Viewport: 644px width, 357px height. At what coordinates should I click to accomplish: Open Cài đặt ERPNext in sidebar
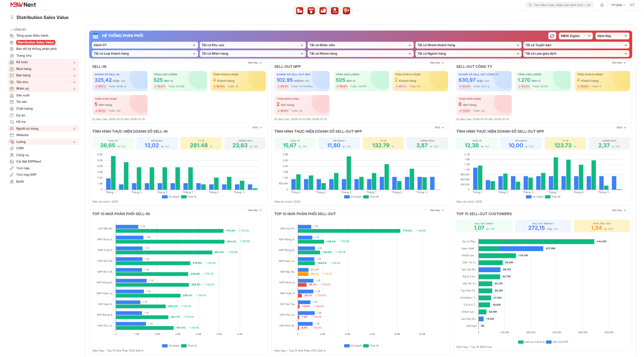click(x=28, y=162)
